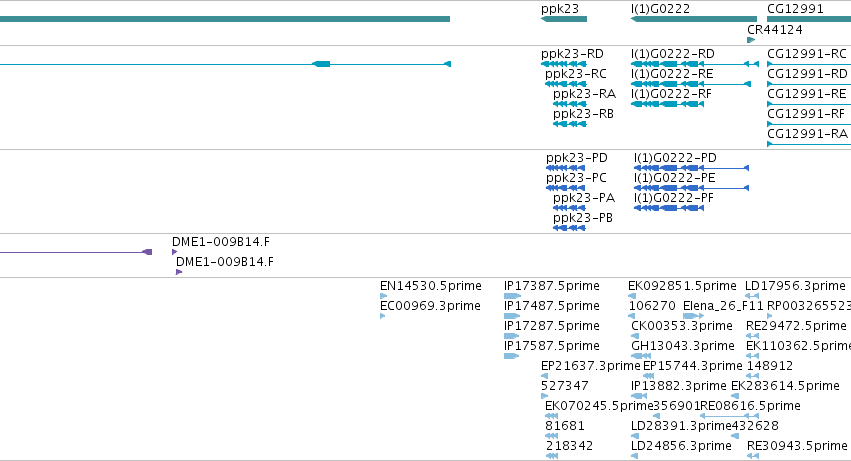This screenshot has width=851, height=461.
Task: Open the GH13043.3prime EST label
Action: [682, 345]
